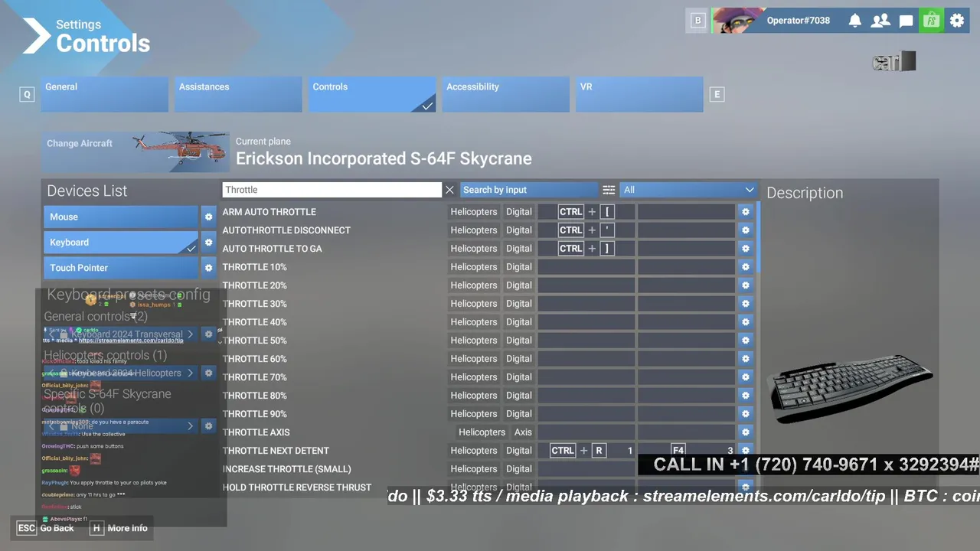
Task: Open gear for THROTTLE 50% row
Action: [745, 341]
